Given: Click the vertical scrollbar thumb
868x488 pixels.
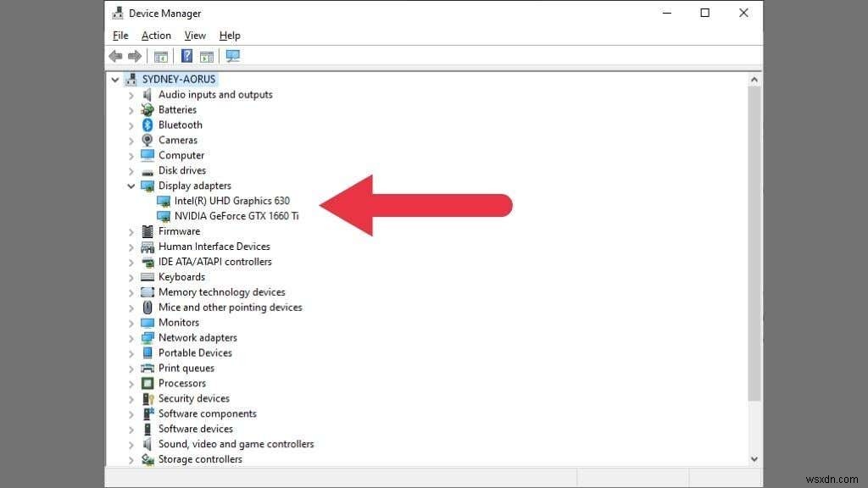Looking at the screenshot, I should 754,243.
